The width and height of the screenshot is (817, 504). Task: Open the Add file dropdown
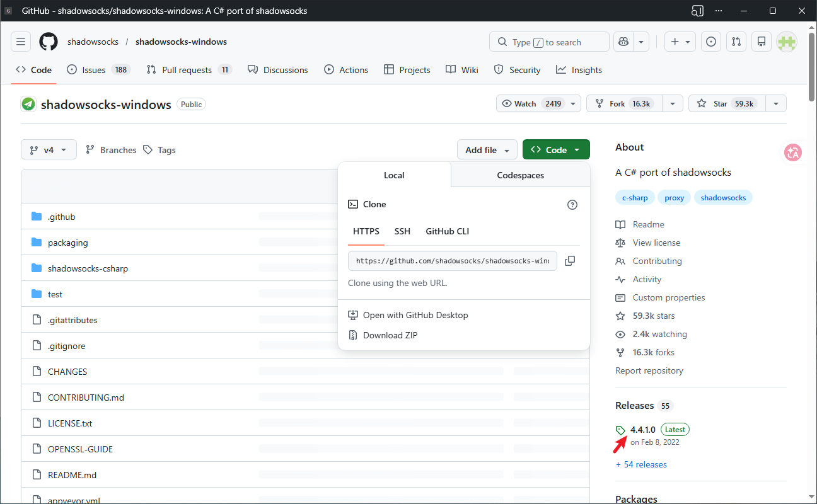[487, 150]
